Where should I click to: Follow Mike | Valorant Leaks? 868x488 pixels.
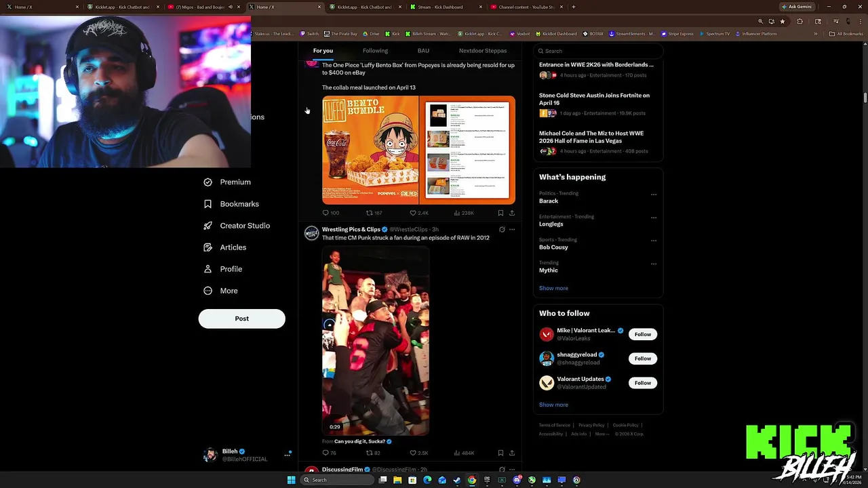(643, 334)
